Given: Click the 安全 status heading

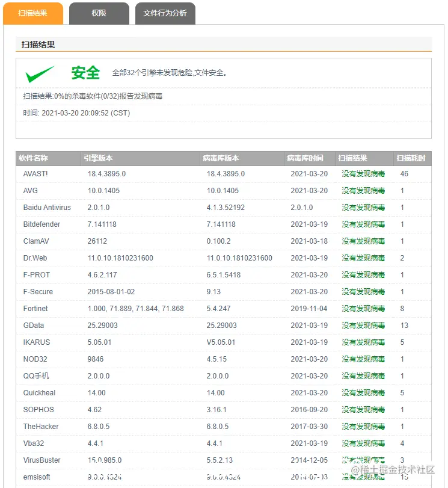Looking at the screenshot, I should (85, 73).
